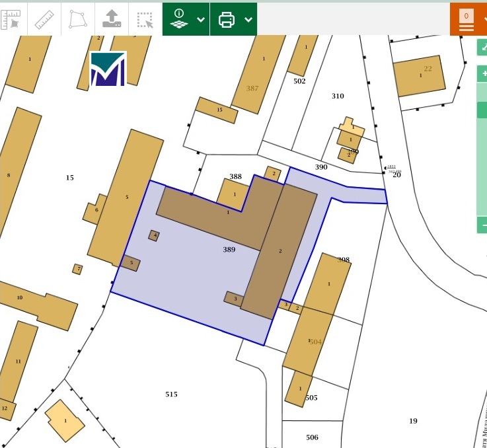Expand the orange results panel chevron
The width and height of the screenshot is (487, 448).
pyautogui.click(x=484, y=19)
